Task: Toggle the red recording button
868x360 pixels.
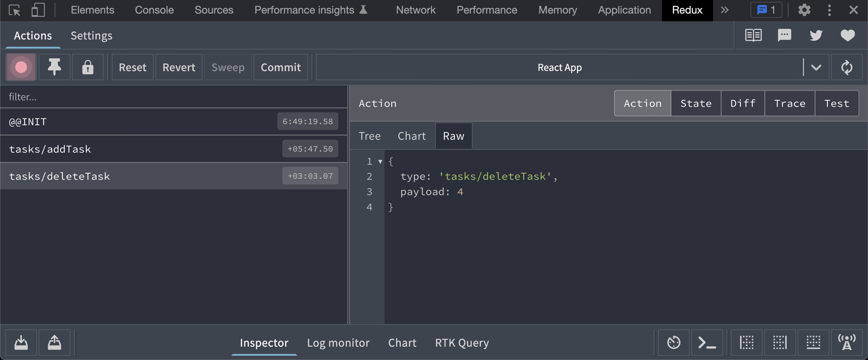Action: click(21, 67)
